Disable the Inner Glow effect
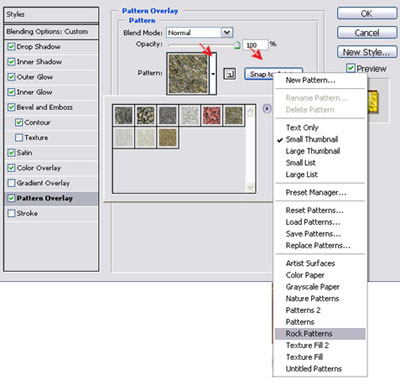Screen dimensions: 400x390 (x=11, y=92)
